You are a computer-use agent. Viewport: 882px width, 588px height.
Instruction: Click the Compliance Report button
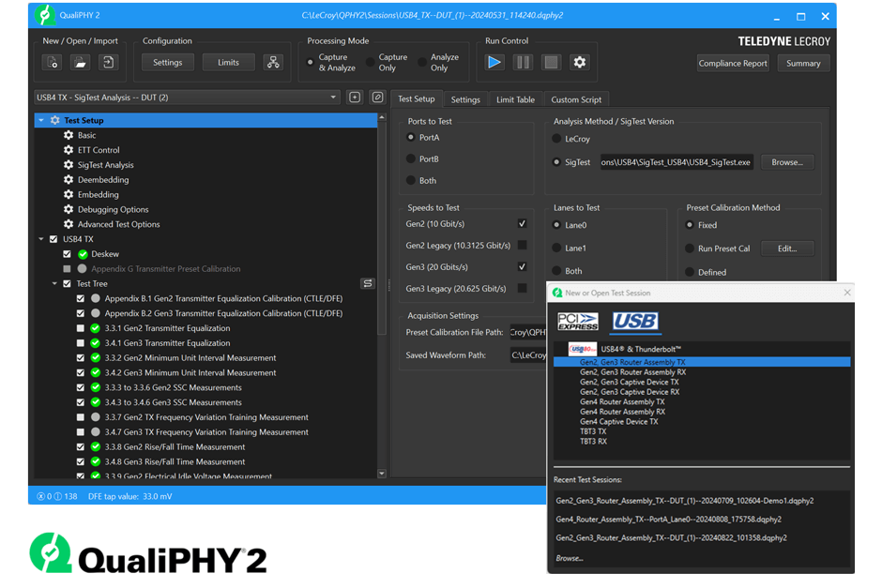coord(733,64)
